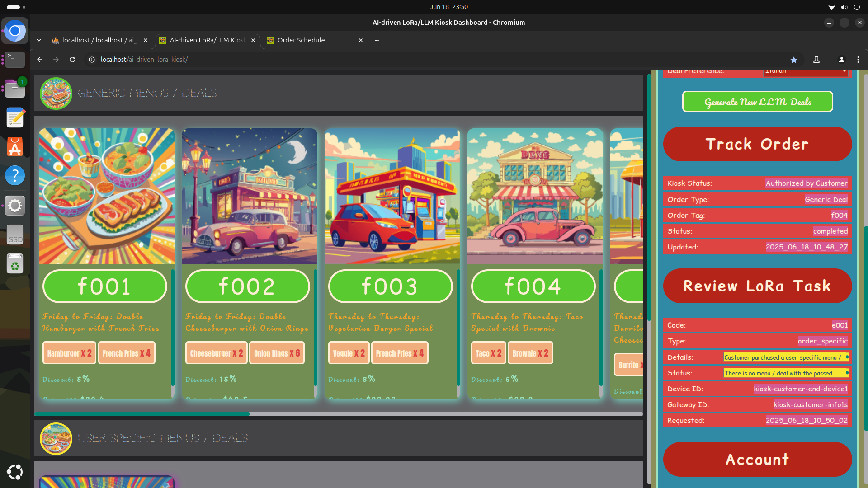Click the f003 gas station thumbnail

pos(392,196)
